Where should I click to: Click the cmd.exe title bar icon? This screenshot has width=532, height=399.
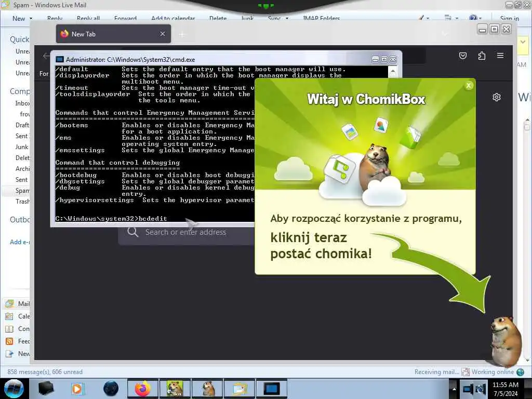(60, 59)
